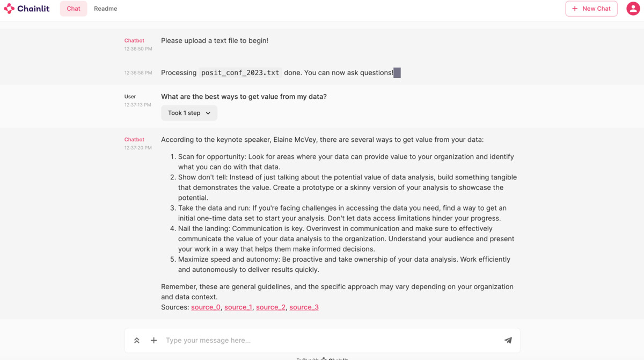Screen dimensions: 644x360
Task: Open the user profile avatar icon
Action: [633, 8]
